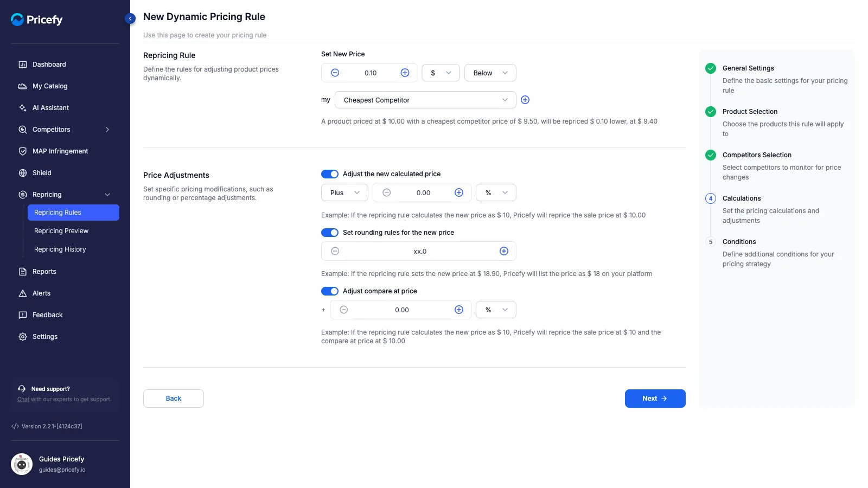Click the Dashboard icon in the sidebar
The width and height of the screenshot is (868, 488).
(23, 65)
